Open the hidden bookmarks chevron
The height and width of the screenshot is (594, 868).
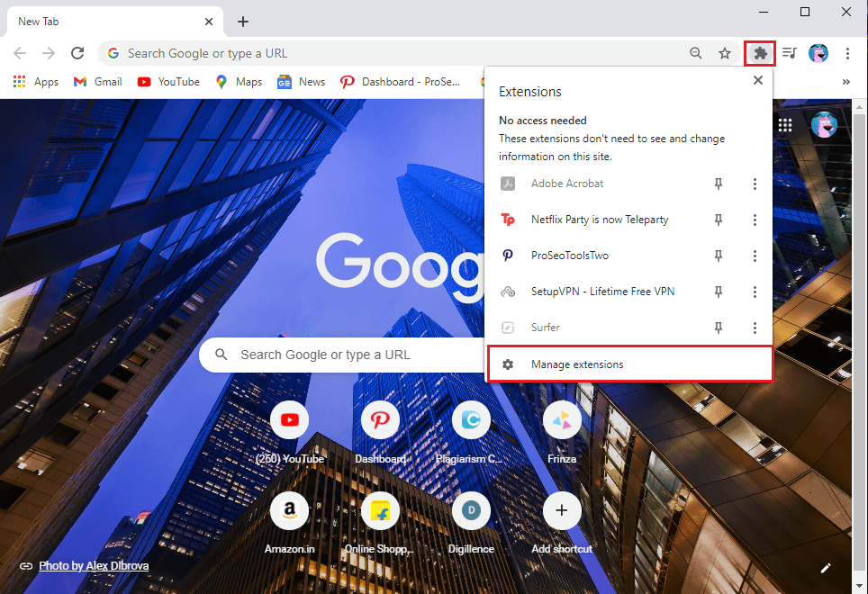point(845,81)
